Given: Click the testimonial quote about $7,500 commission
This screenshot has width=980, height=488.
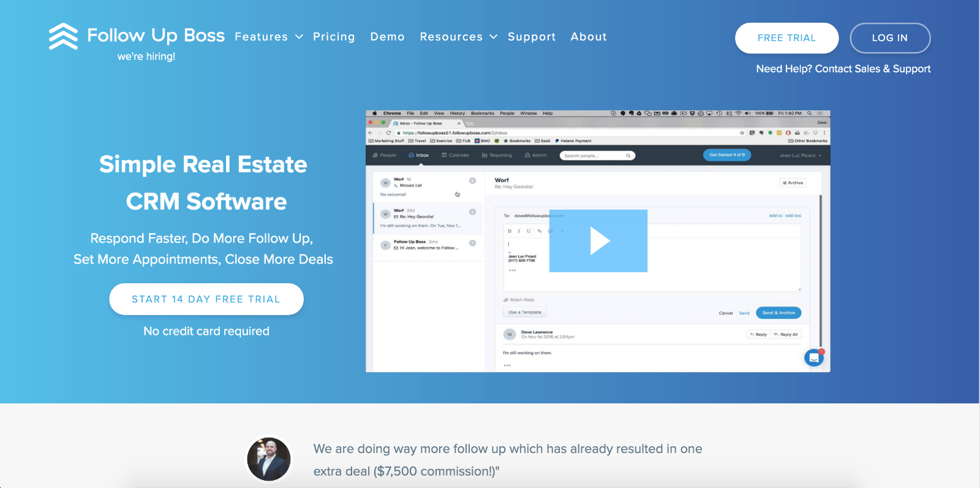Looking at the screenshot, I should (x=508, y=460).
